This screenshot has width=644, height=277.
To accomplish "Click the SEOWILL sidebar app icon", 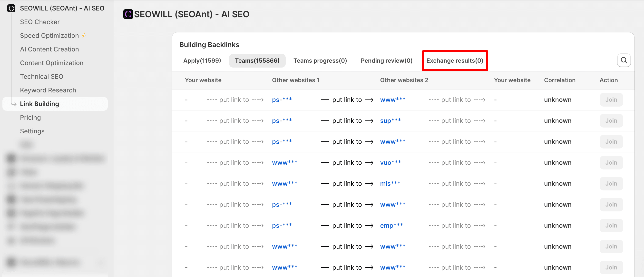I will click(x=11, y=8).
